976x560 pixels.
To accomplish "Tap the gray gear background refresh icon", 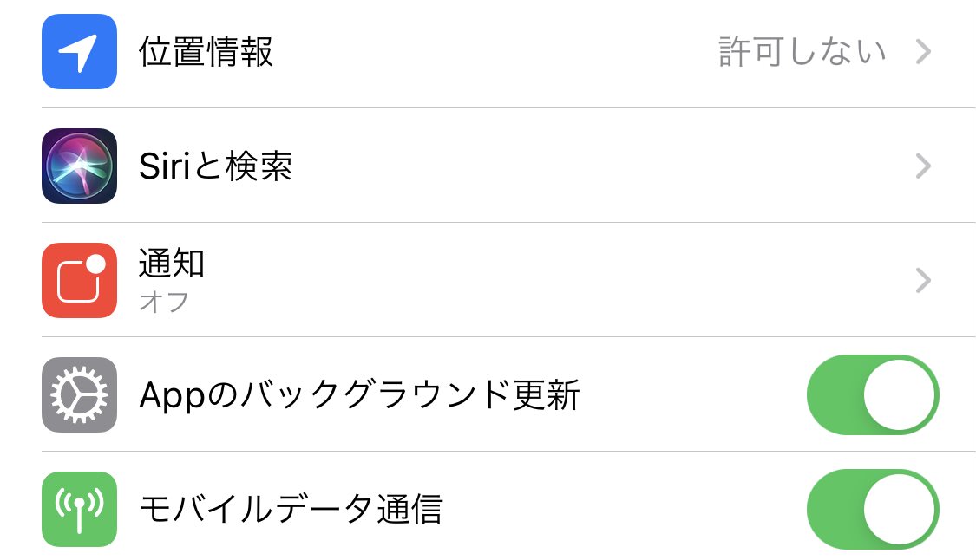I will click(x=79, y=394).
